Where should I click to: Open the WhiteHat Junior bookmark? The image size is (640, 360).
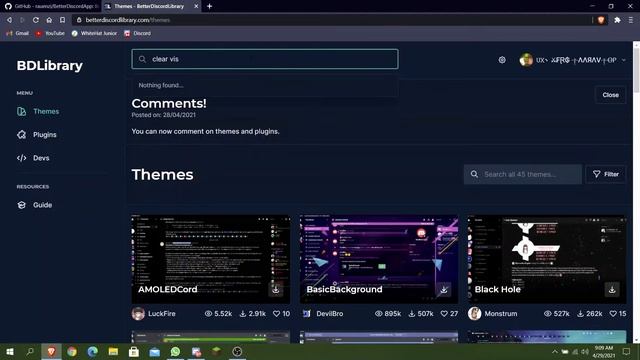94,33
